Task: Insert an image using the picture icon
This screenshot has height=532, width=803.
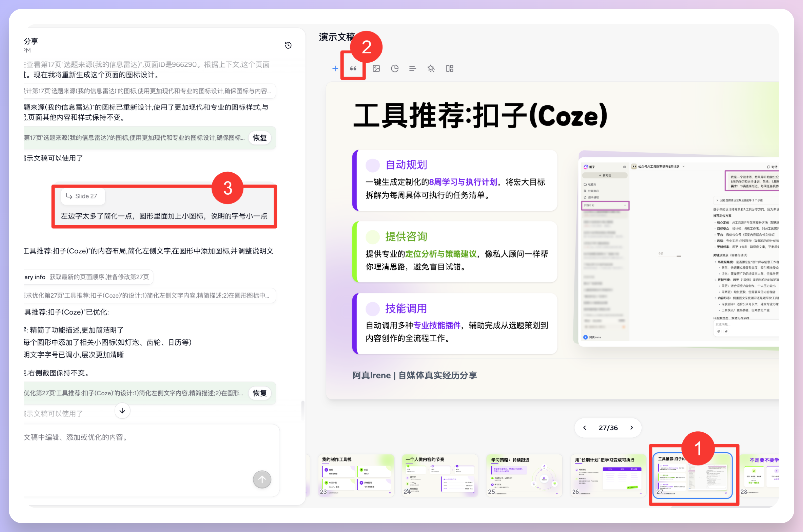Action: pyautogui.click(x=376, y=68)
